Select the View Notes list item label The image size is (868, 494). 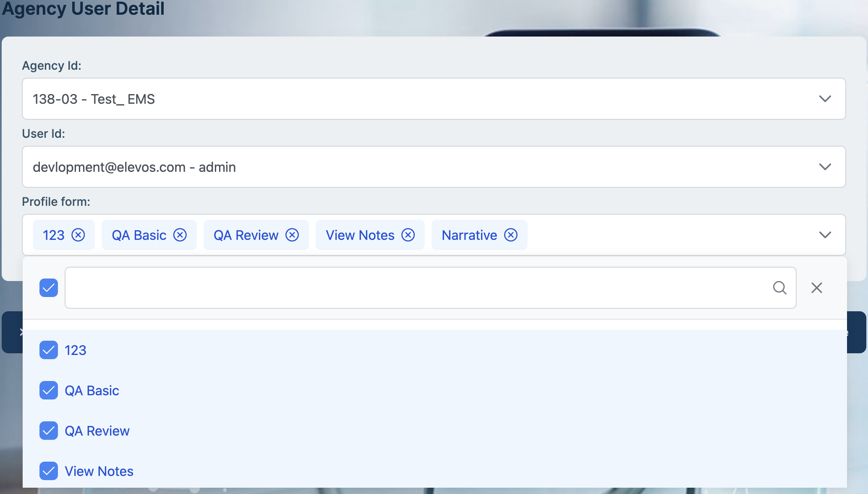click(x=99, y=471)
